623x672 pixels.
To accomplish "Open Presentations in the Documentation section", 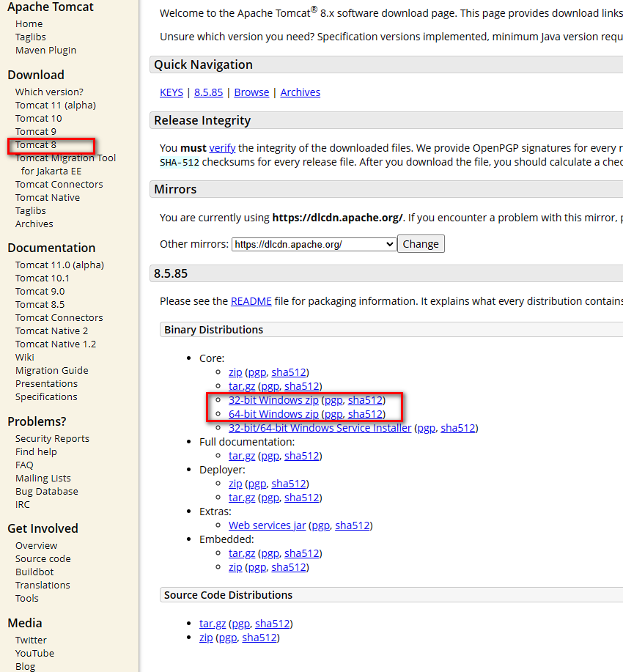I will pos(46,383).
